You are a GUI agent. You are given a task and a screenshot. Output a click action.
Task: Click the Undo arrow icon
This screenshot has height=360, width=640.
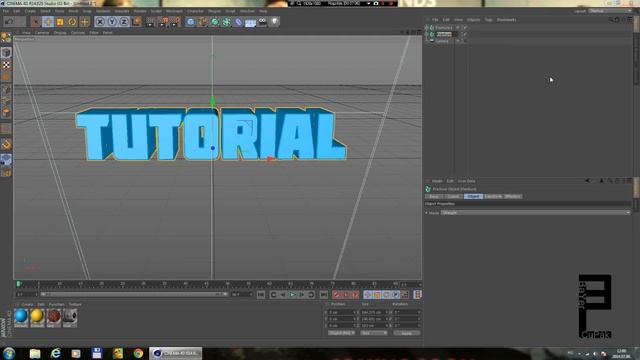point(9,21)
